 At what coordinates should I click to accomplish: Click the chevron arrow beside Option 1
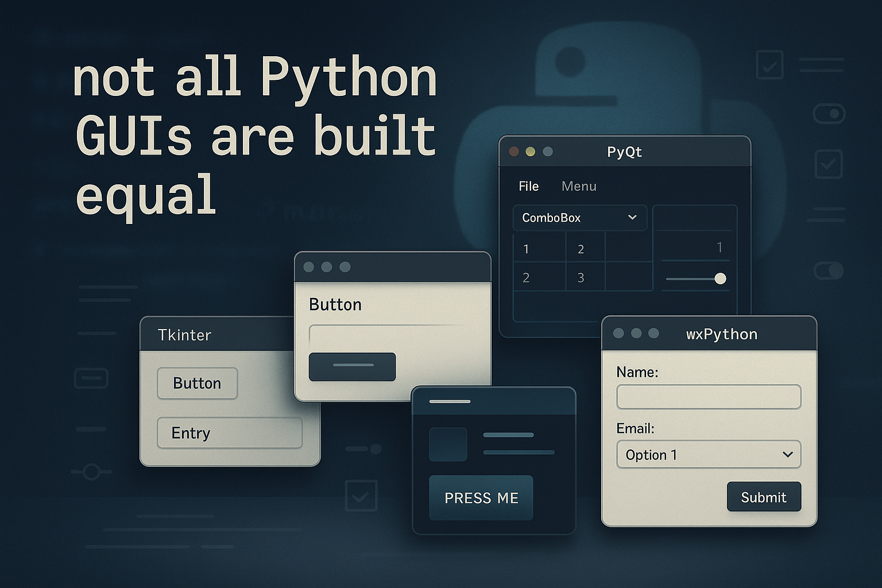point(788,454)
